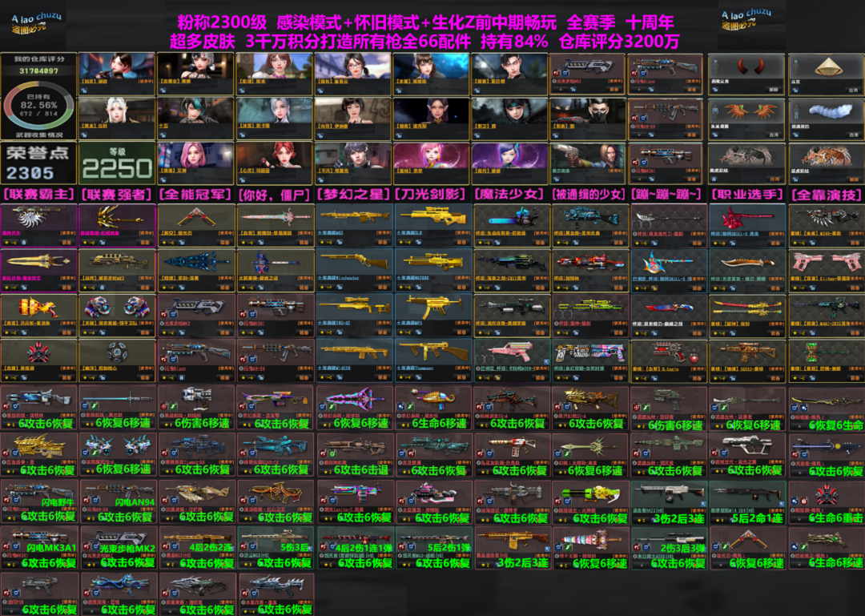Select the gold 十年典藏 MP5 card

[x=432, y=316]
